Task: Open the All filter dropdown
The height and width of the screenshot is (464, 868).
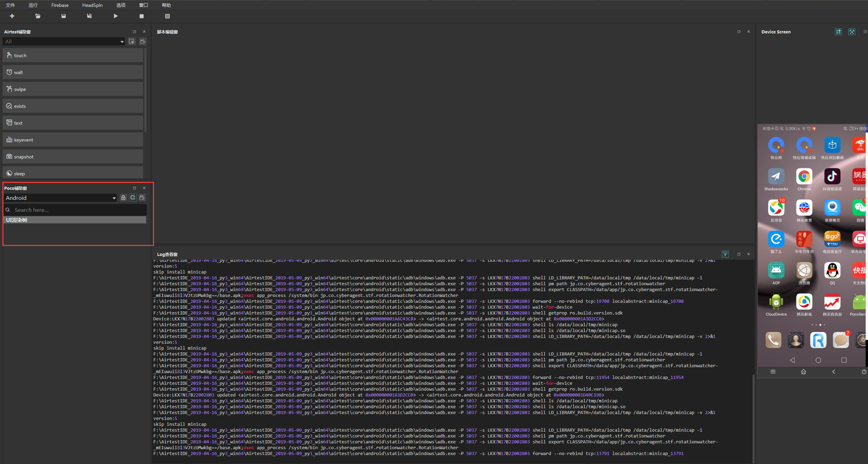Action: [x=63, y=42]
